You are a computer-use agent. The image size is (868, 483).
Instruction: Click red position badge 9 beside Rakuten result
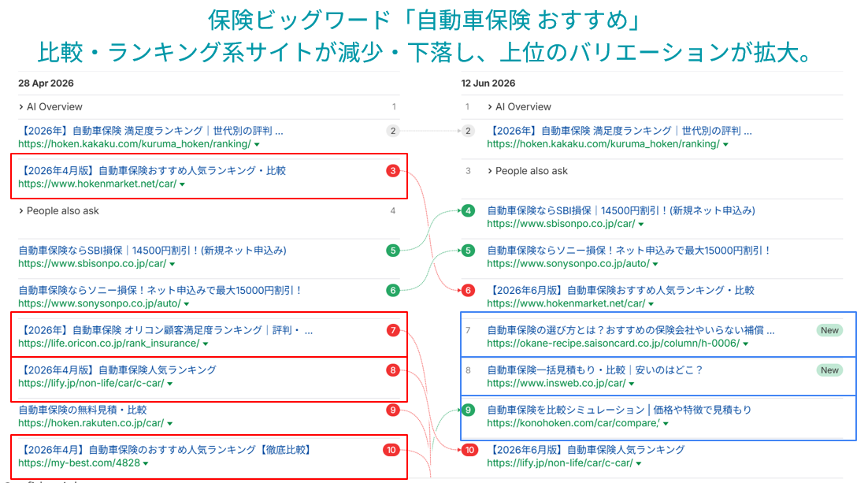click(x=393, y=410)
